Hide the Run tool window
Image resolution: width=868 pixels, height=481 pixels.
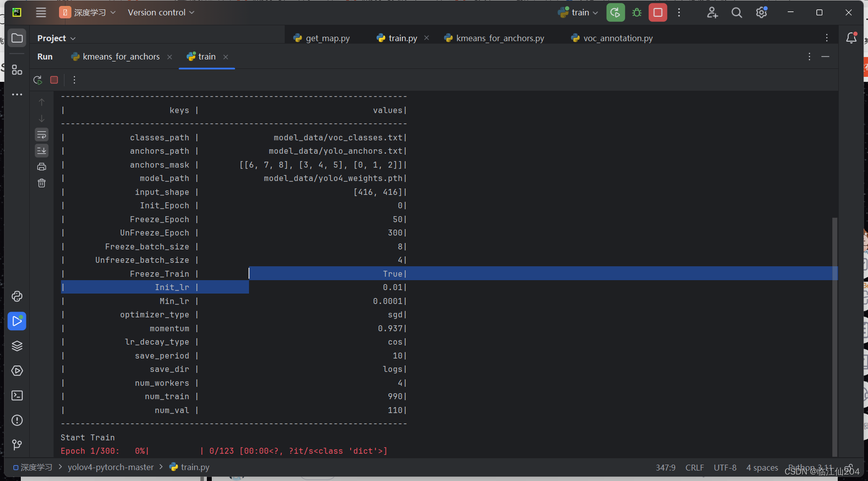pos(825,57)
